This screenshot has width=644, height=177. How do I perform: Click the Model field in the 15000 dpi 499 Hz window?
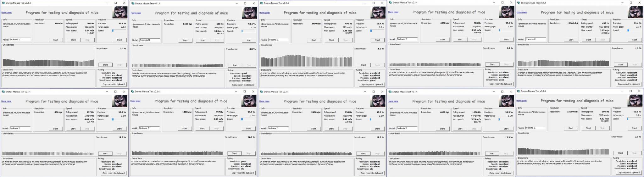pos(536,39)
